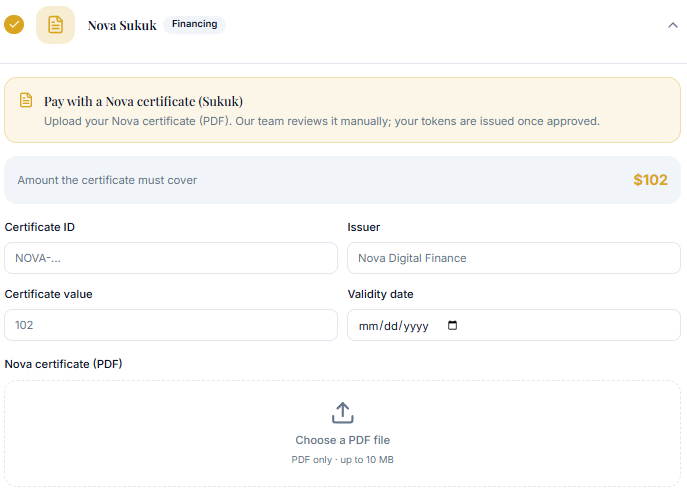The image size is (687, 495).
Task: Click 'Choose a PDF file' upload area
Action: [x=343, y=433]
